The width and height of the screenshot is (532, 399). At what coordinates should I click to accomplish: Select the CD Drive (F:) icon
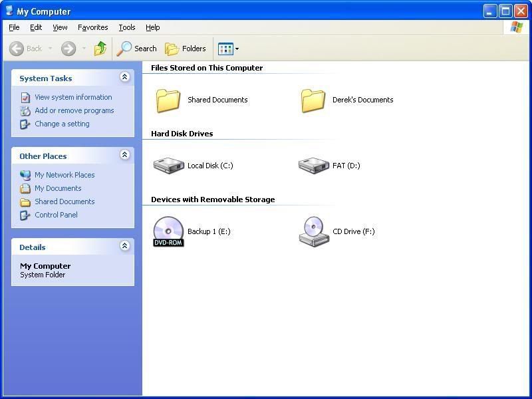coord(313,231)
